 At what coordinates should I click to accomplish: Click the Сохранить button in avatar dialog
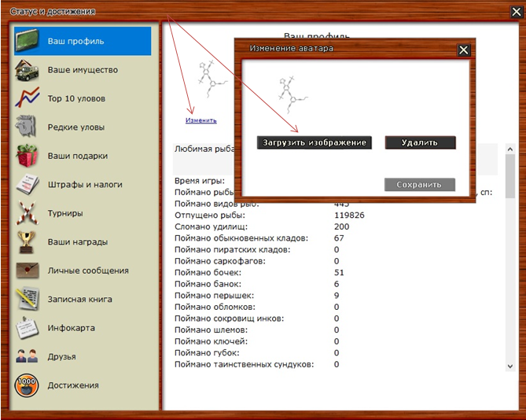[420, 185]
